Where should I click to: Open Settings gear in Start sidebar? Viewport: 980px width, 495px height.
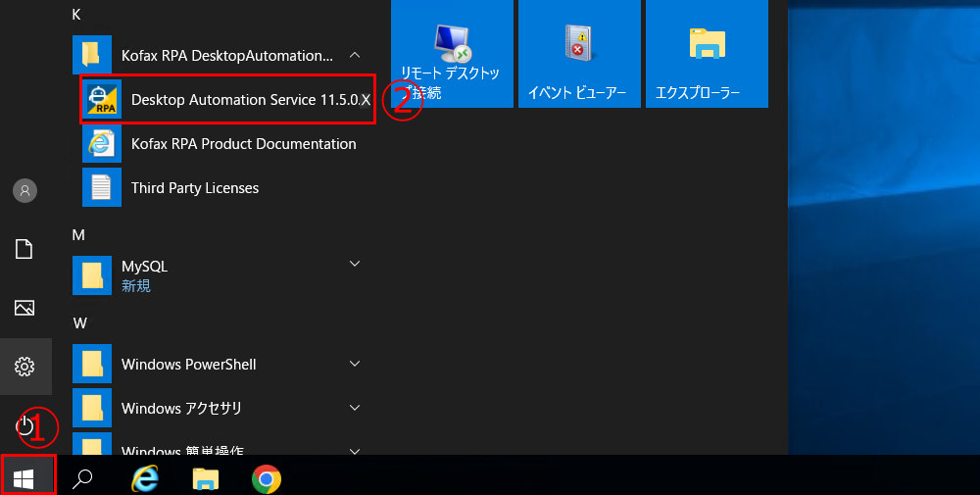pyautogui.click(x=25, y=367)
